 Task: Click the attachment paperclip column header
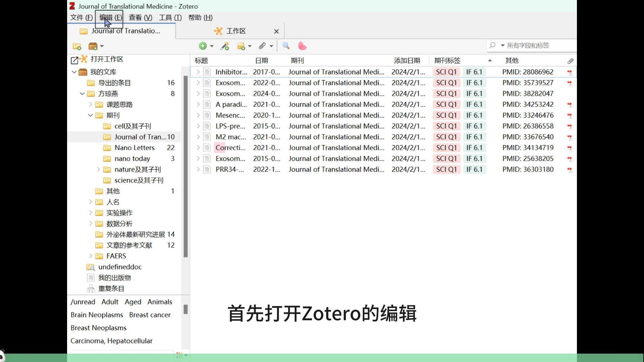point(570,61)
